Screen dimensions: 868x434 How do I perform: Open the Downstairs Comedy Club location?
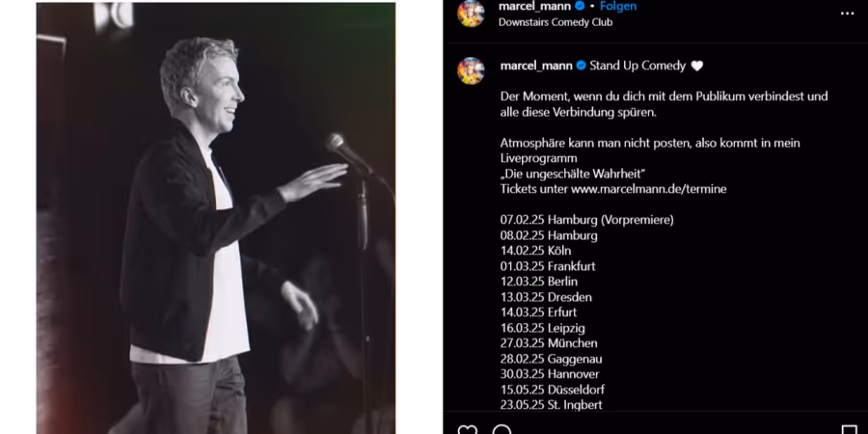pyautogui.click(x=556, y=22)
